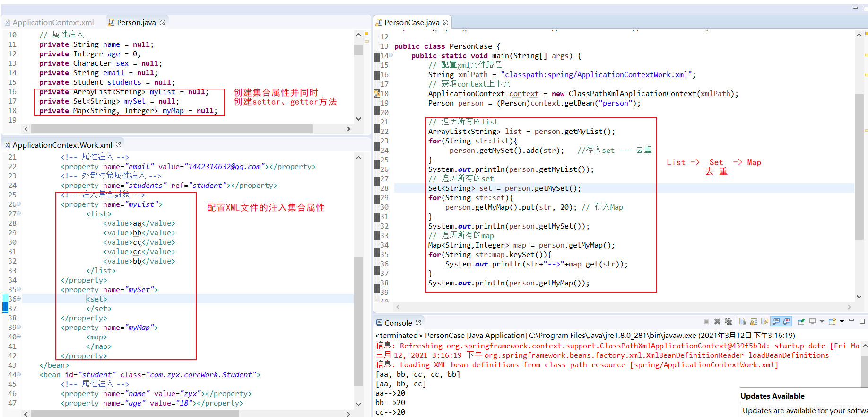
Task: Click '<value>aa</value>' line in XML
Action: coord(139,223)
